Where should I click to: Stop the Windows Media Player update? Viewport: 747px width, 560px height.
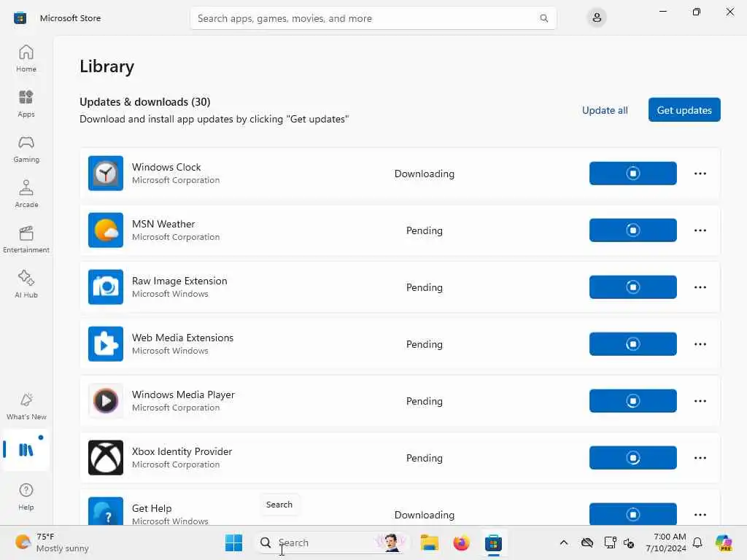(x=632, y=401)
